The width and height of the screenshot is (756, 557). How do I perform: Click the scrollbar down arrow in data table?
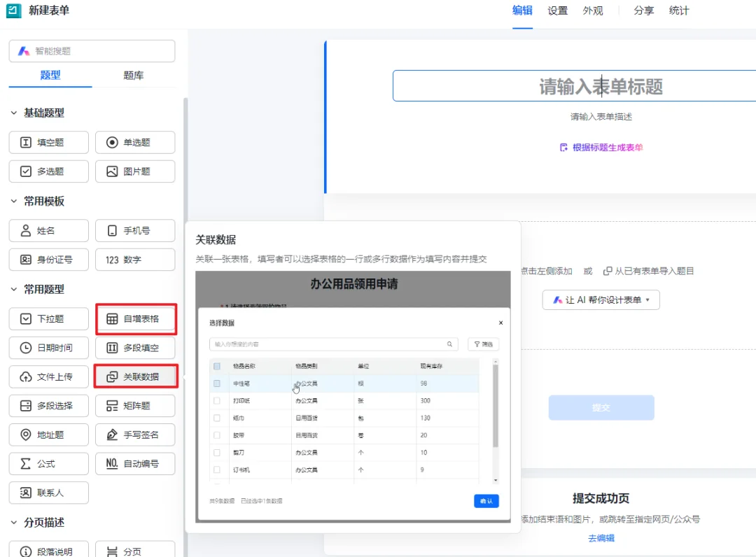coord(495,481)
